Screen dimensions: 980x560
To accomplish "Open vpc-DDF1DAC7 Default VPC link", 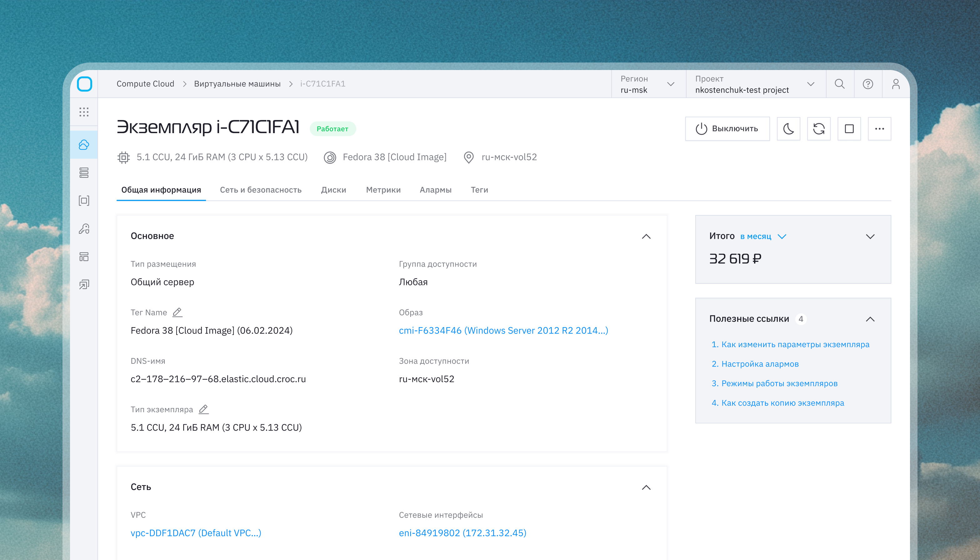I will click(196, 533).
